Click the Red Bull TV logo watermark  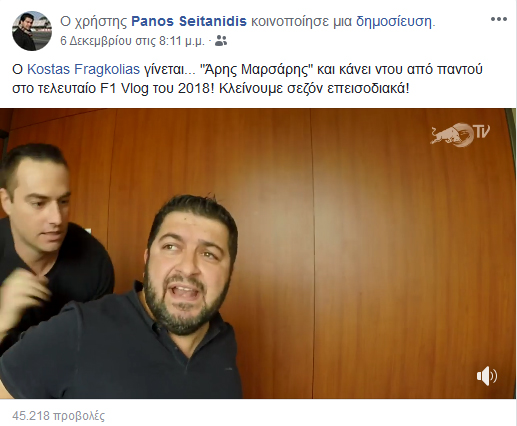click(x=460, y=134)
